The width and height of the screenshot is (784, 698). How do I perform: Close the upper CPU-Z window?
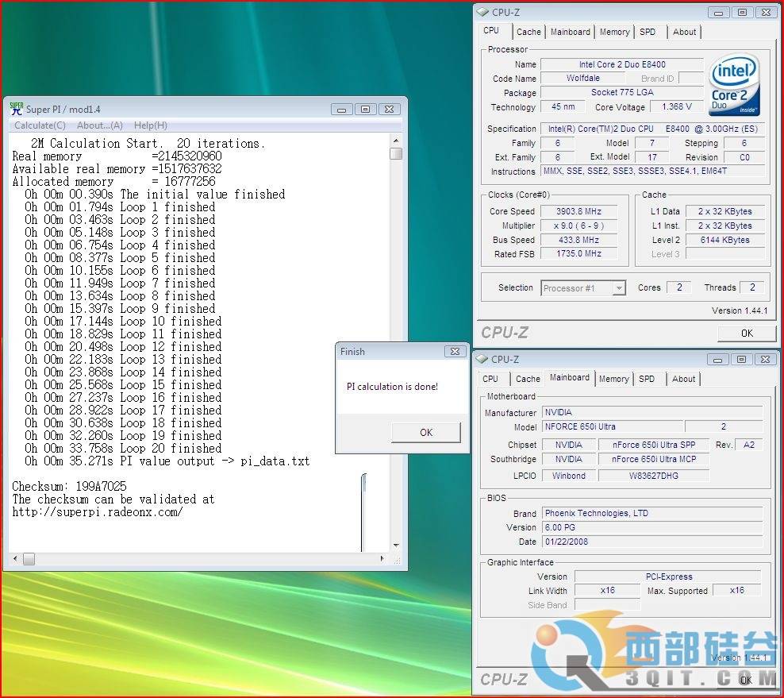[x=766, y=13]
